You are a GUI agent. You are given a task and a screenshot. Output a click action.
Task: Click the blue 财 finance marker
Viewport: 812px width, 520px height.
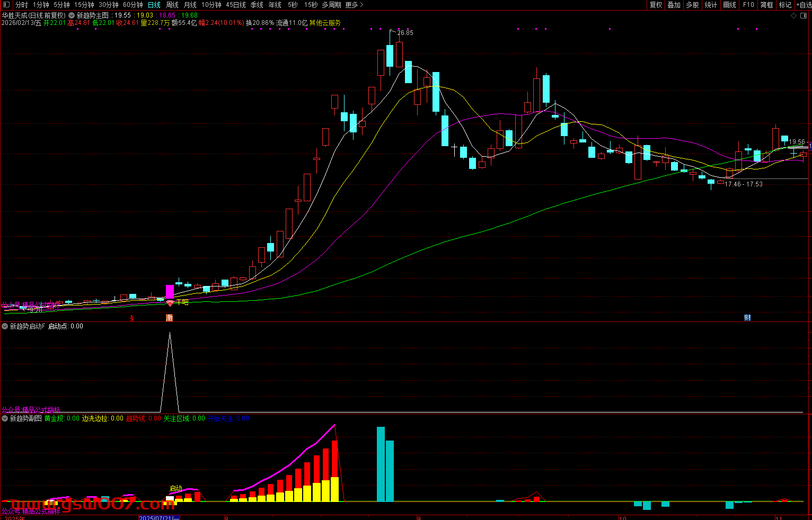(x=747, y=318)
